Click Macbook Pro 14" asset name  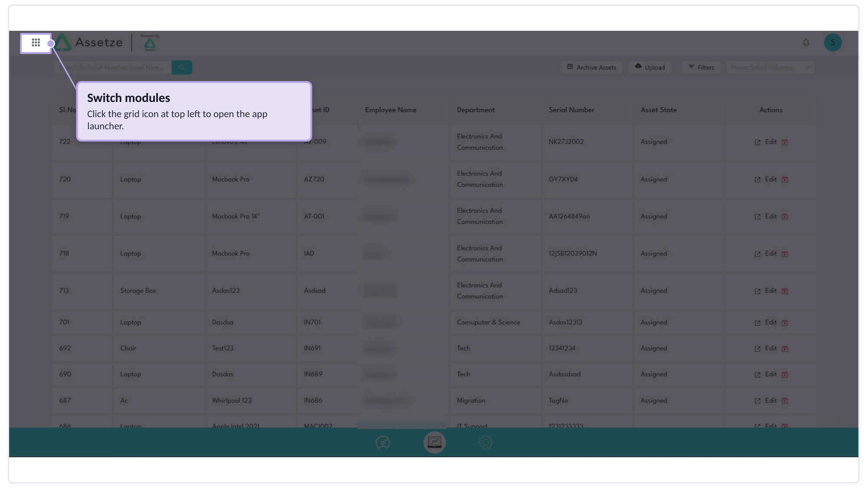pos(236,216)
